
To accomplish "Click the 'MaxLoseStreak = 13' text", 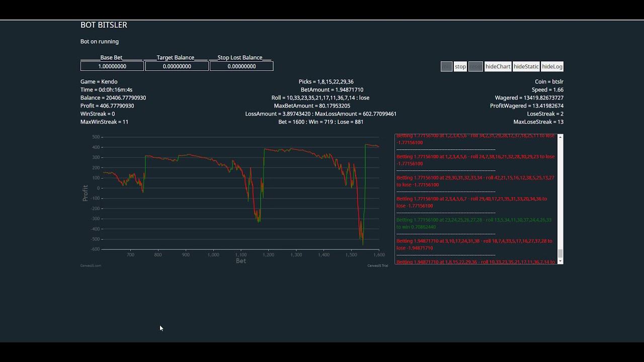I will tap(538, 122).
